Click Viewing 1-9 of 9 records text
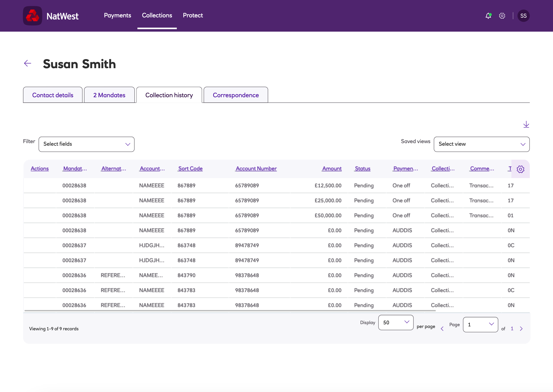This screenshot has height=392, width=553. tap(54, 329)
